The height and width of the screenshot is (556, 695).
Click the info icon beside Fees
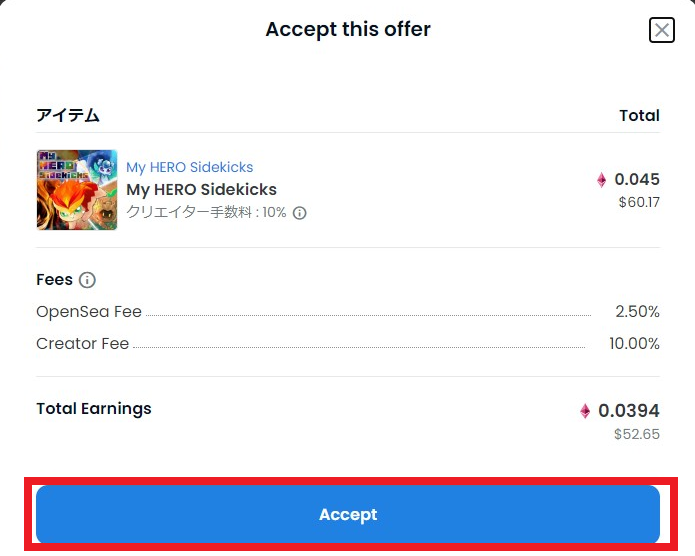87,280
